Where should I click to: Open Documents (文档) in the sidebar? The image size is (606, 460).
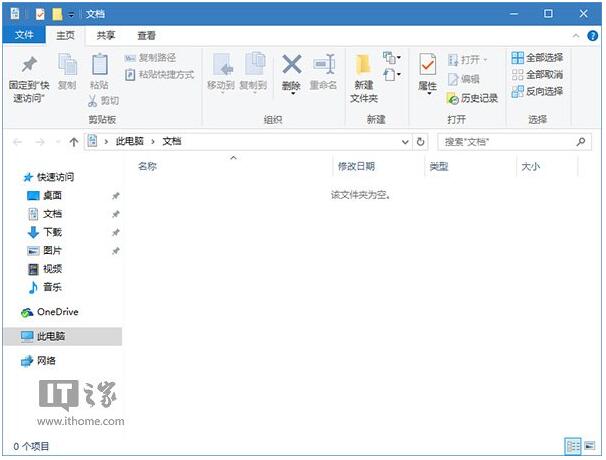coord(44,214)
